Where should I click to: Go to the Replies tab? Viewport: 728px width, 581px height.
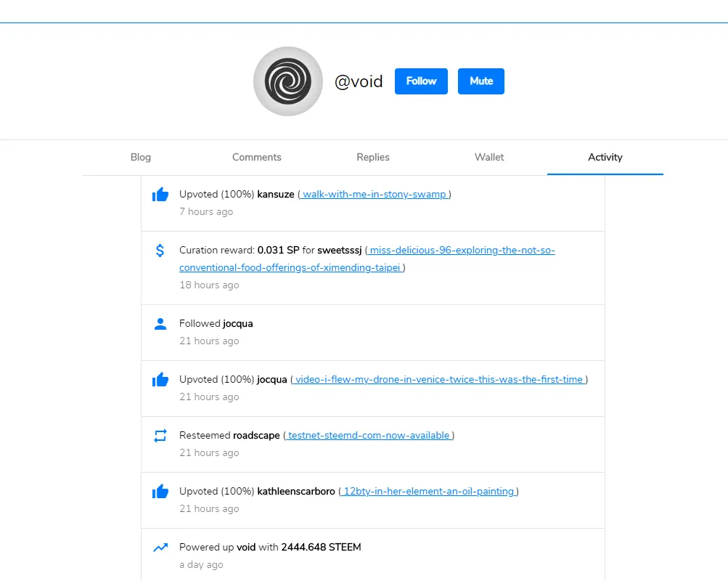[373, 158]
